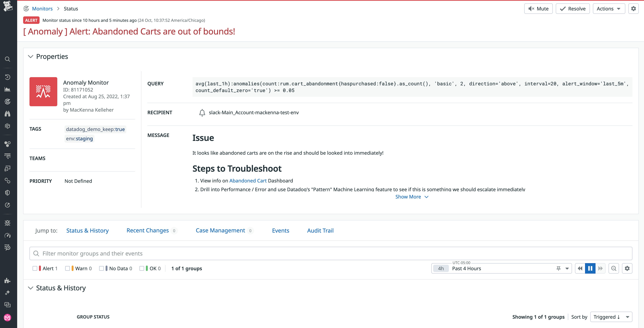Click the search magnifier in the sidebar

click(x=7, y=59)
